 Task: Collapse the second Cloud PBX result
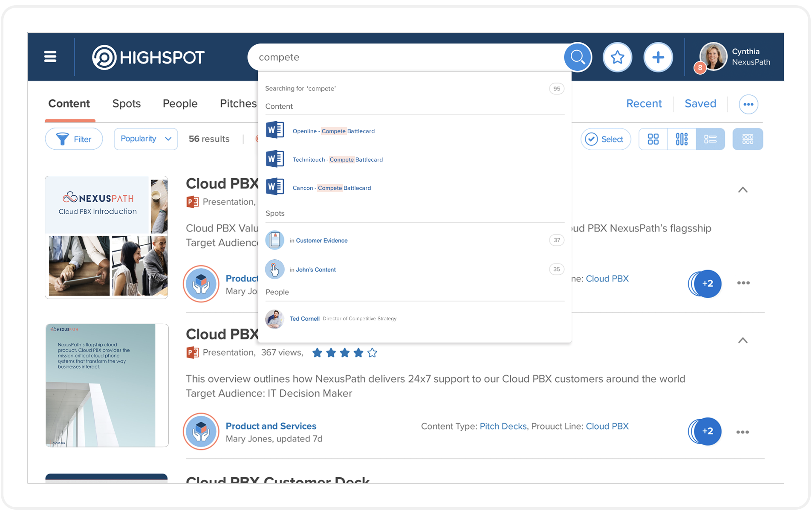(x=743, y=340)
